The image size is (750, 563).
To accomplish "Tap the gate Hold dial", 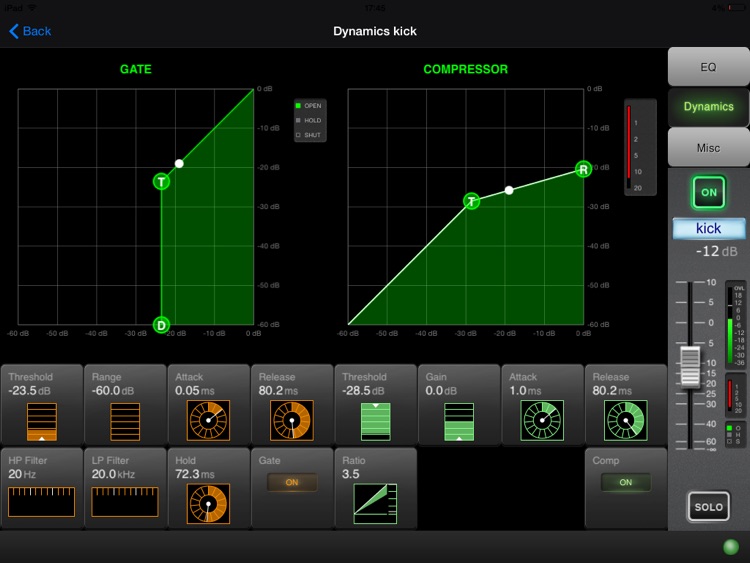I will [x=208, y=504].
